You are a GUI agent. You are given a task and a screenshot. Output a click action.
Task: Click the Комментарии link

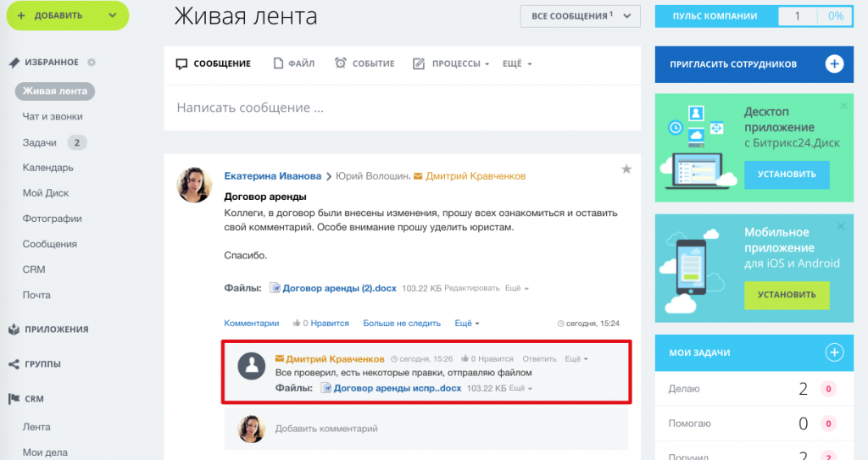(x=251, y=324)
